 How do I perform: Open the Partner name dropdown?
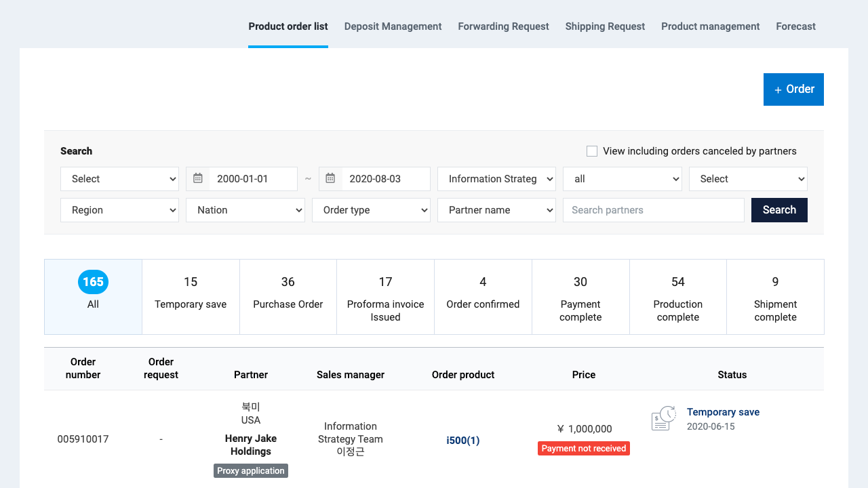(x=496, y=210)
